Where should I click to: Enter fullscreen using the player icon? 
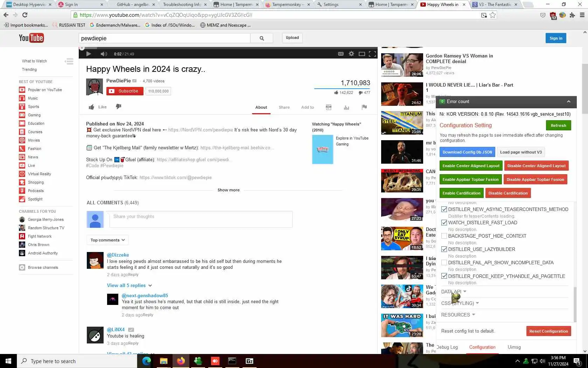(372, 54)
